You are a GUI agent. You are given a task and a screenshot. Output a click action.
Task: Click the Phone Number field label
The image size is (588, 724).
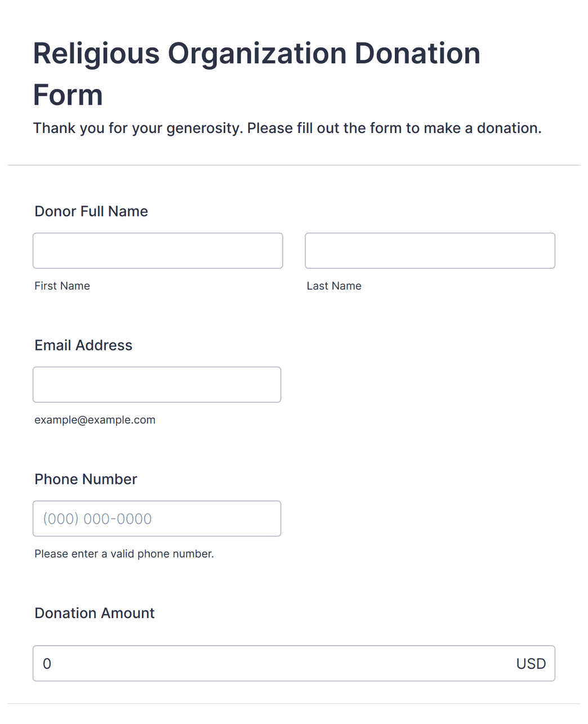86,479
